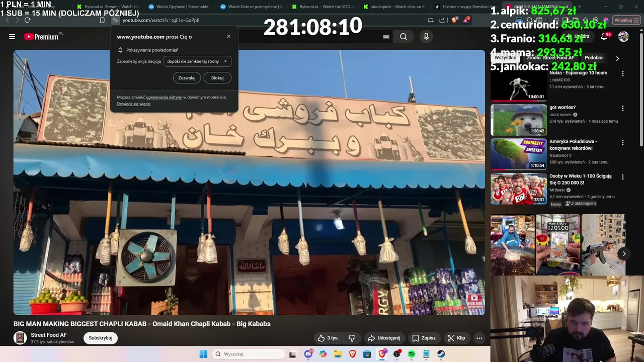Open options for MrBeast video

click(x=622, y=177)
